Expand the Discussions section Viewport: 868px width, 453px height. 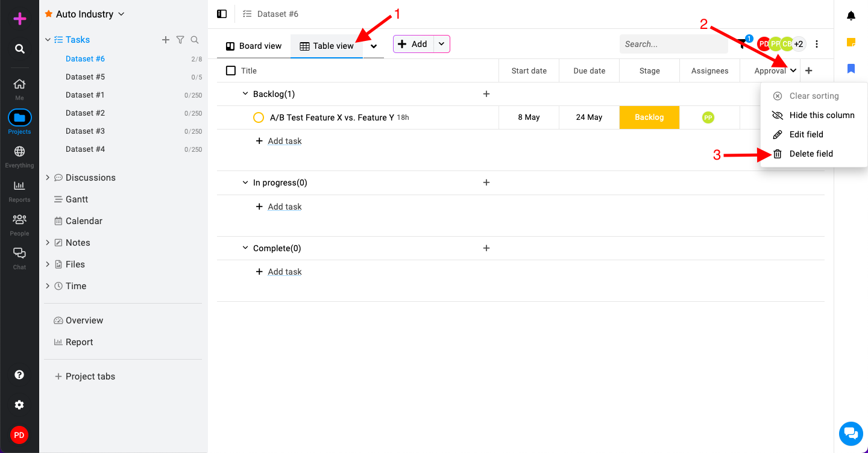(x=48, y=177)
